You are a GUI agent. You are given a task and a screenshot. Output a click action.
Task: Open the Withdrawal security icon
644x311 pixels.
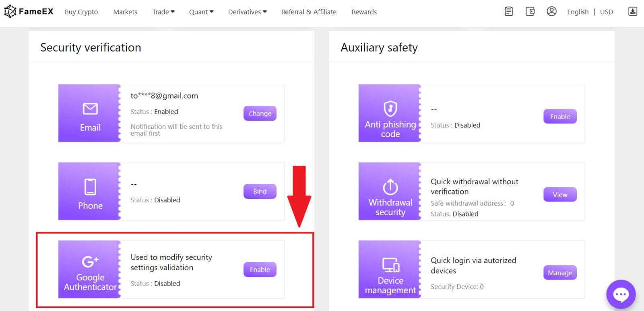pyautogui.click(x=389, y=188)
